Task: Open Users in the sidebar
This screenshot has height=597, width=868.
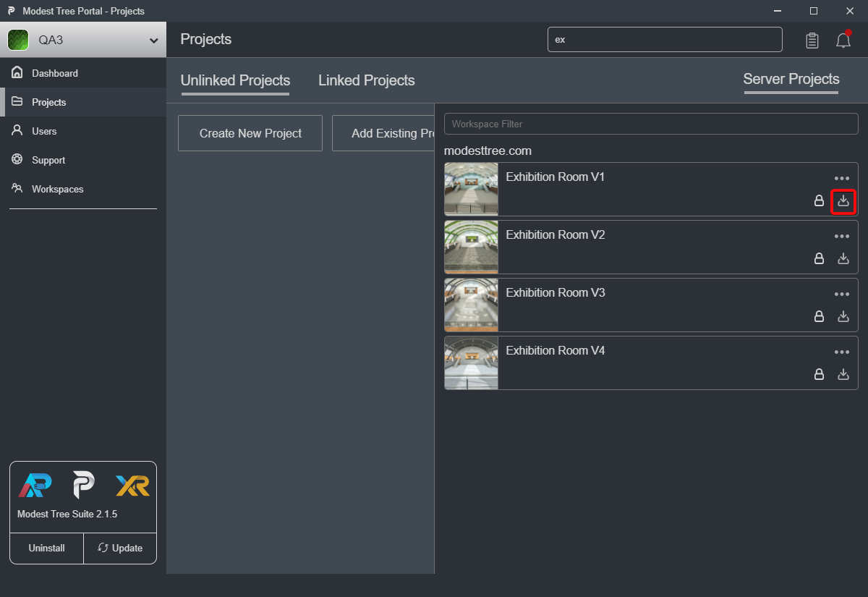Action: [x=83, y=131]
